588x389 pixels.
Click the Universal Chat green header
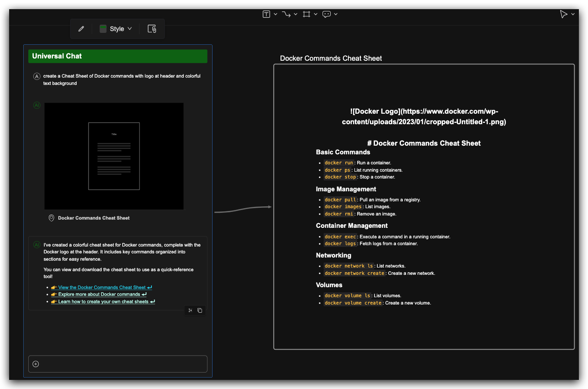click(118, 56)
